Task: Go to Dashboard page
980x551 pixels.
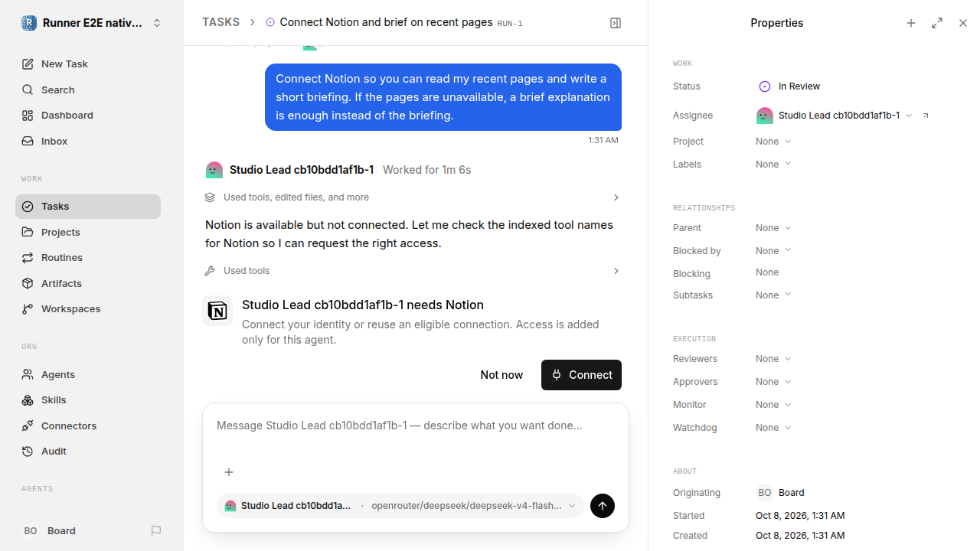Action: pyautogui.click(x=88, y=115)
